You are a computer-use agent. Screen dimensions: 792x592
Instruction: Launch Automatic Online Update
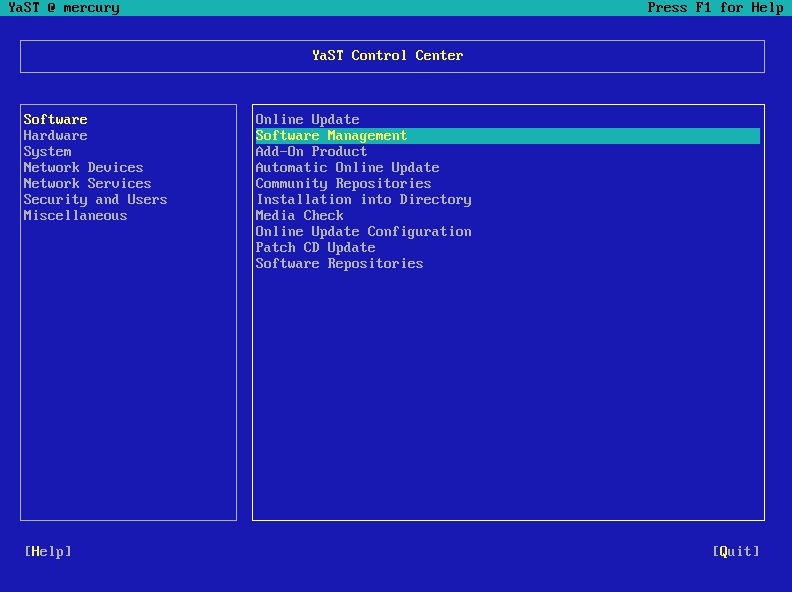[348, 168]
